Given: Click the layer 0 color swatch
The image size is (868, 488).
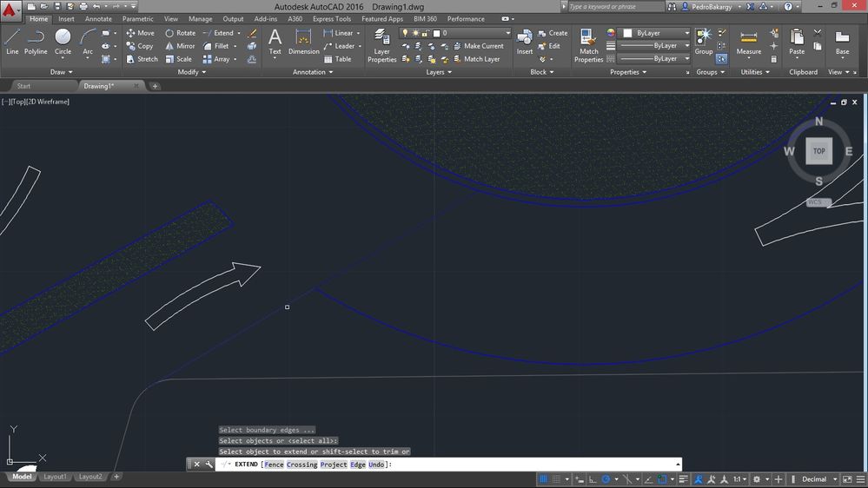Looking at the screenshot, I should click(436, 33).
